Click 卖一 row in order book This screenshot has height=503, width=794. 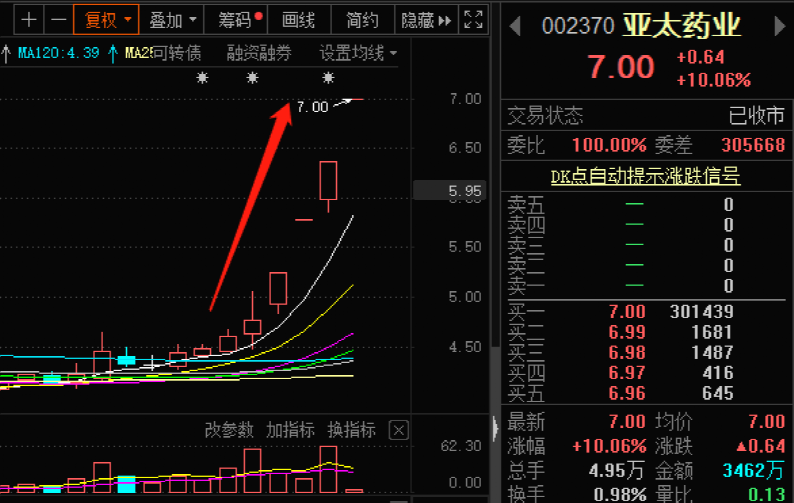tap(646, 286)
